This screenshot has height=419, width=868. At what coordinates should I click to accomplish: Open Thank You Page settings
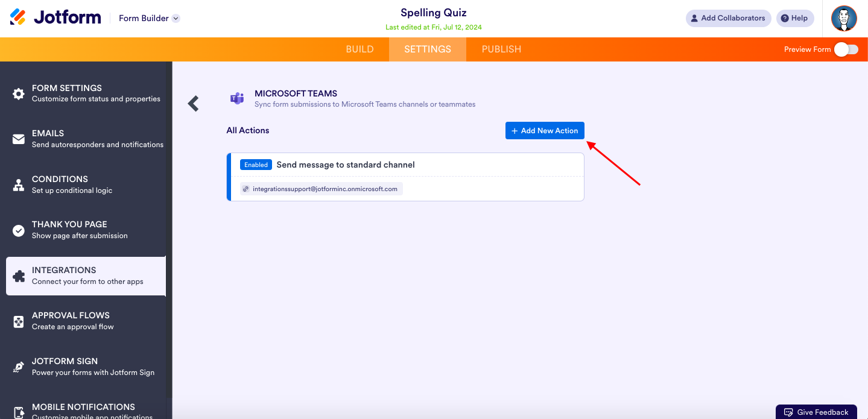pos(86,230)
